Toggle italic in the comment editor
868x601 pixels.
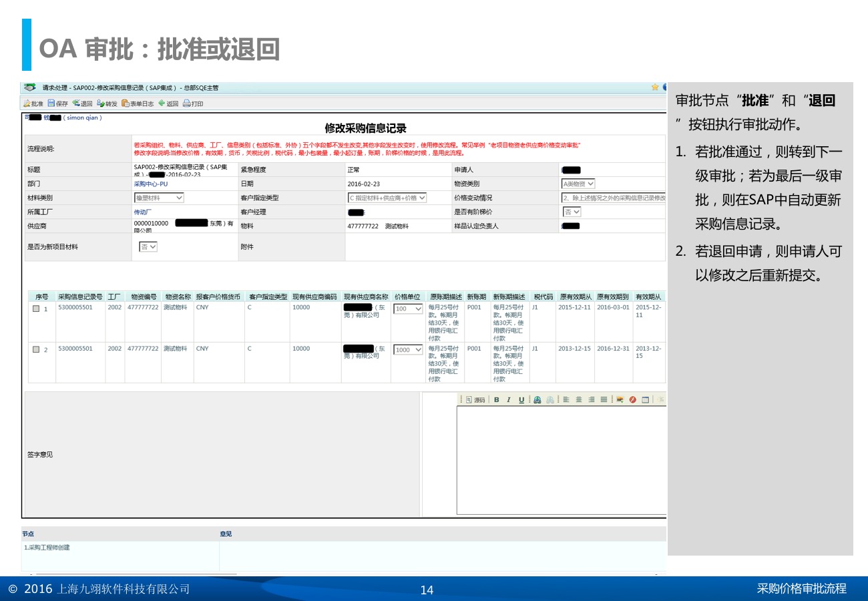coord(509,399)
